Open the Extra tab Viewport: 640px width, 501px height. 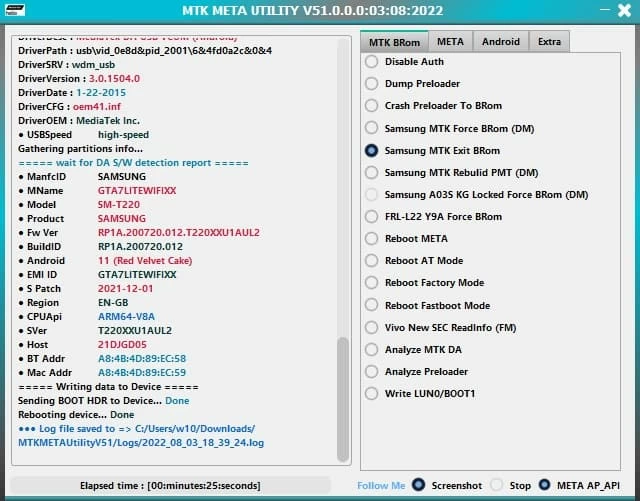[549, 41]
